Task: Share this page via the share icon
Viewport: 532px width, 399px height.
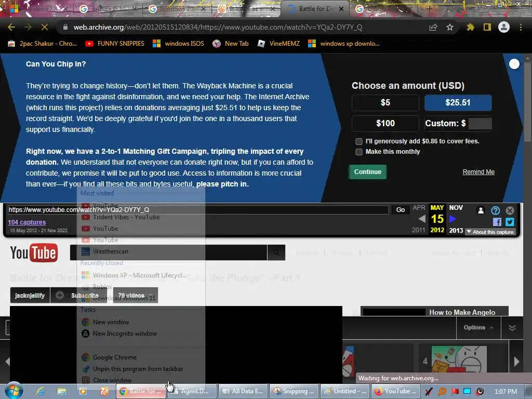Action: [433, 28]
